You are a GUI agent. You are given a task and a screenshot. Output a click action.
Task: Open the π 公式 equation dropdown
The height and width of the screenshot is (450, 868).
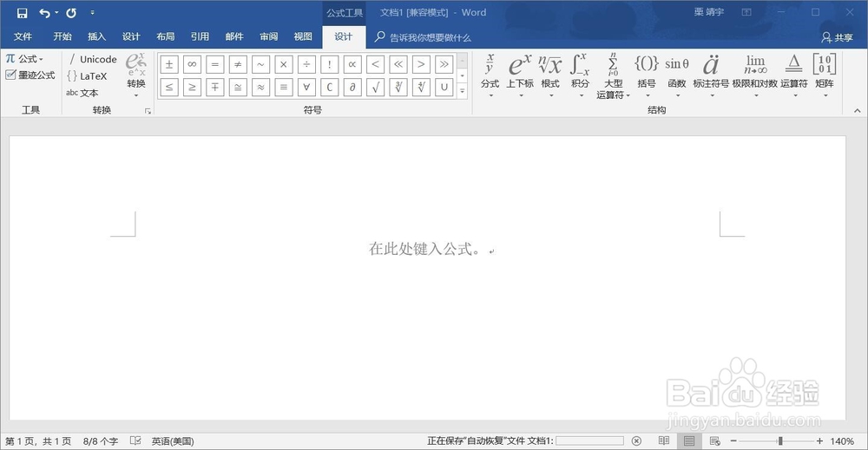click(24, 59)
